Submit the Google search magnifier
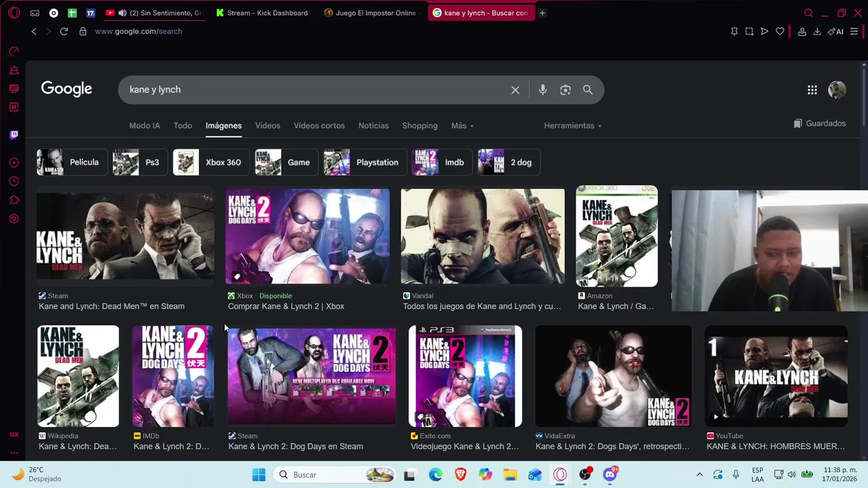Image resolution: width=868 pixels, height=488 pixels. [588, 89]
